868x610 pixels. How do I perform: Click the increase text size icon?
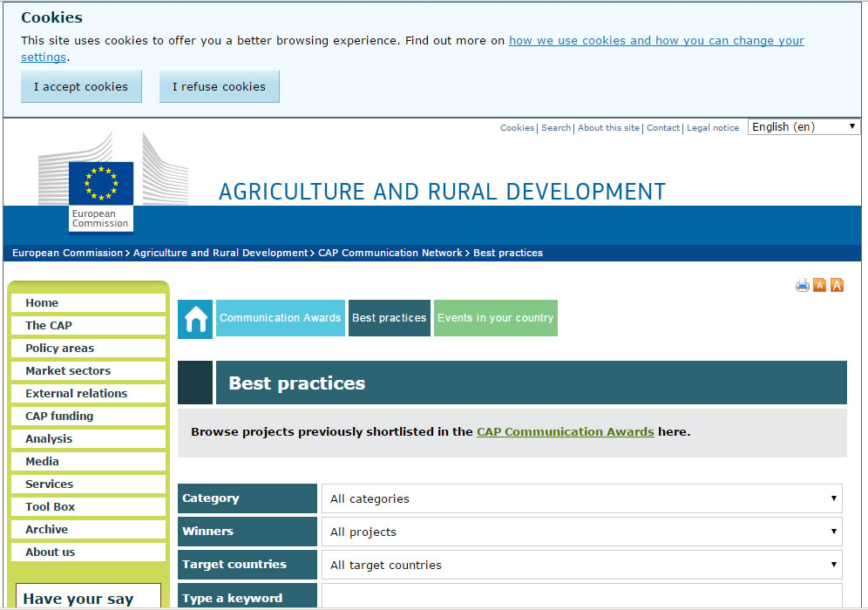click(x=837, y=286)
